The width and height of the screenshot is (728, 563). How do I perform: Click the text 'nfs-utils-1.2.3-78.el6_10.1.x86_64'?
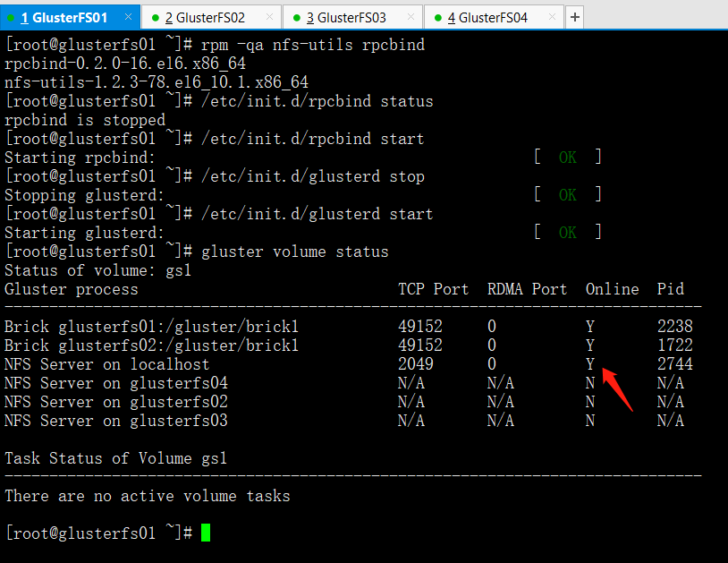point(157,82)
